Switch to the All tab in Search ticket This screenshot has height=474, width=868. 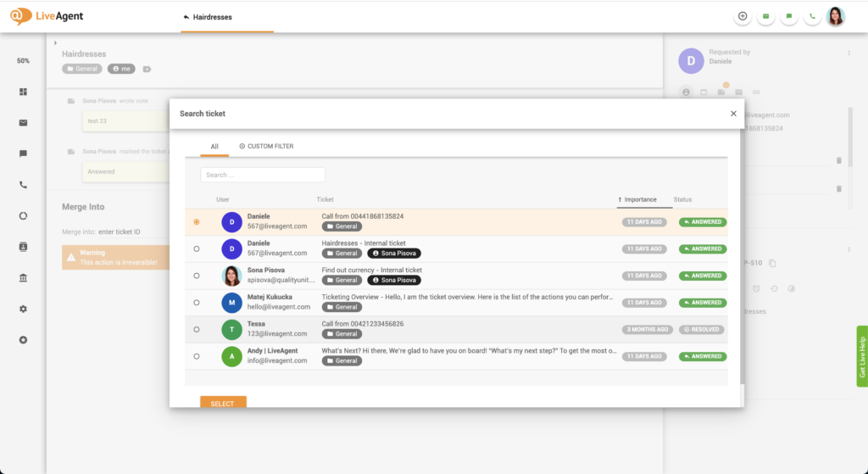[x=214, y=147]
